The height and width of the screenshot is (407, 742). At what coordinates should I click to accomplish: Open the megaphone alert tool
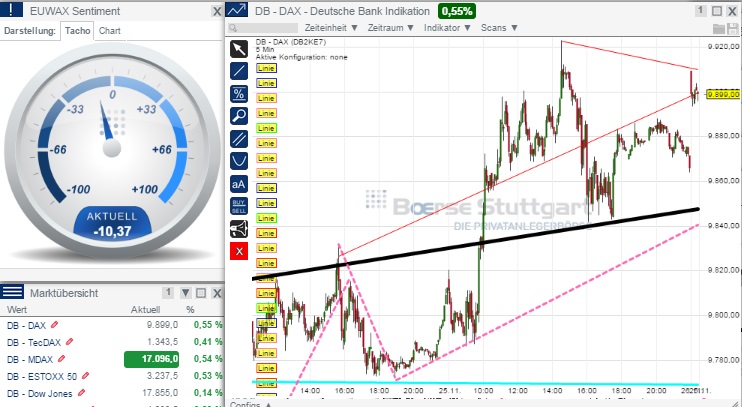pyautogui.click(x=239, y=229)
